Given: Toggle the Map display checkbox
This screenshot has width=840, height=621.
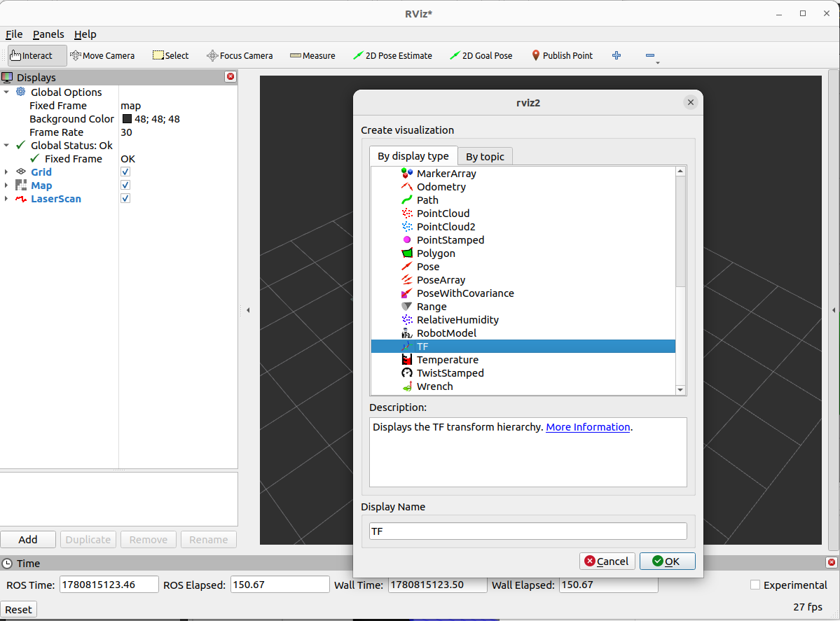Looking at the screenshot, I should click(125, 186).
